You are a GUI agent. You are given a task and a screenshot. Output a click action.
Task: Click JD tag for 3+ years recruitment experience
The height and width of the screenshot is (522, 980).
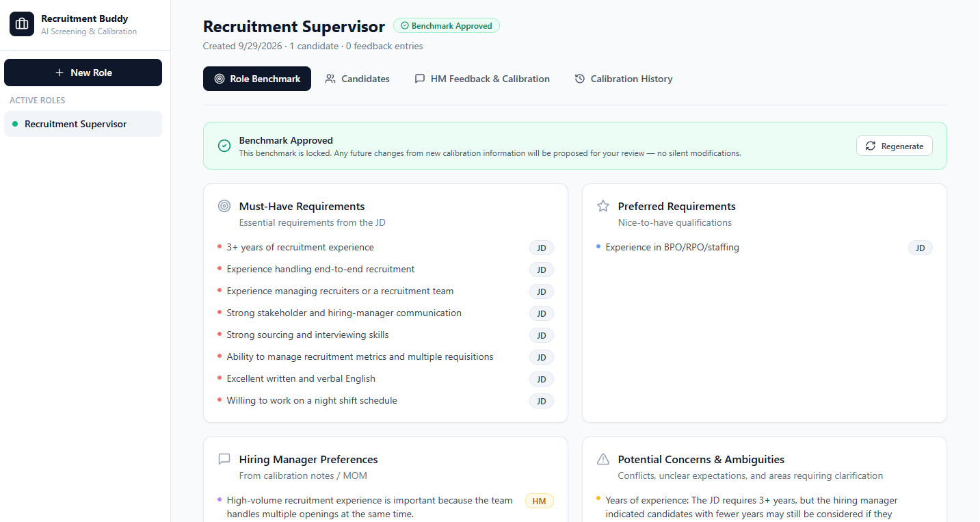click(x=542, y=248)
